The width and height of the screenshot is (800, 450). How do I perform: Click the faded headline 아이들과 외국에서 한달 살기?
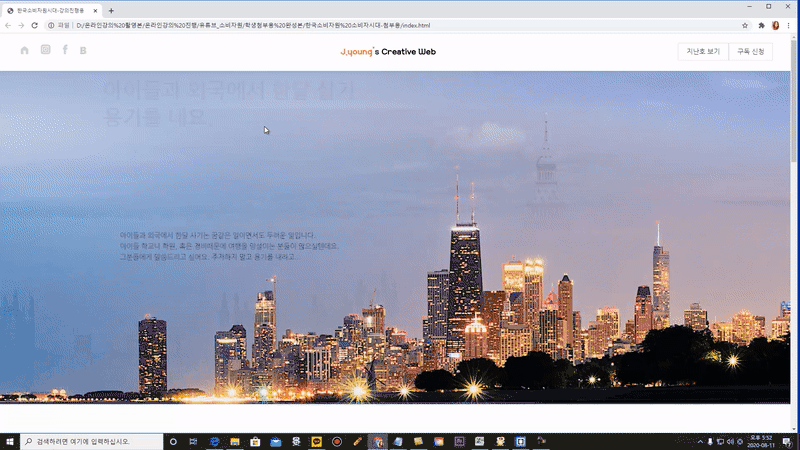point(229,90)
